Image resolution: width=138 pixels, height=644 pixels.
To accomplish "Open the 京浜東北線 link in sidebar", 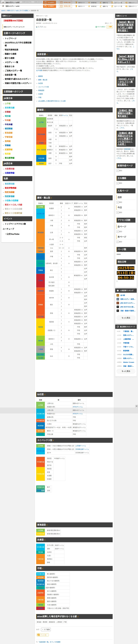I will (10, 108).
